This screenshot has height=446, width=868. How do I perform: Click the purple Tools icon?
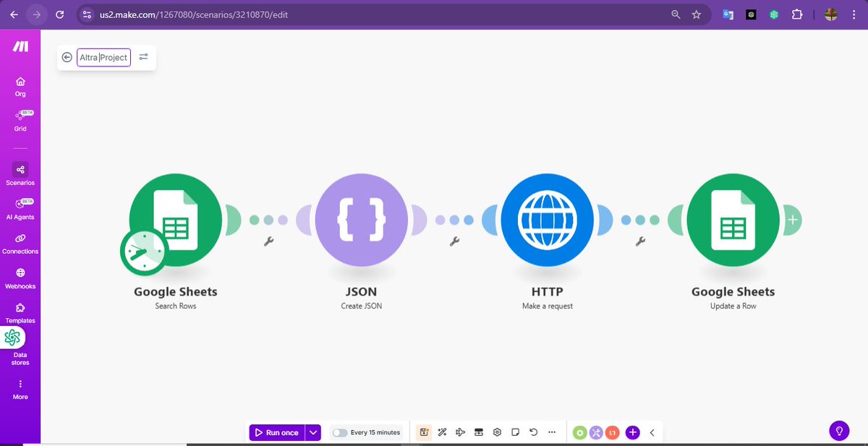tap(596, 432)
